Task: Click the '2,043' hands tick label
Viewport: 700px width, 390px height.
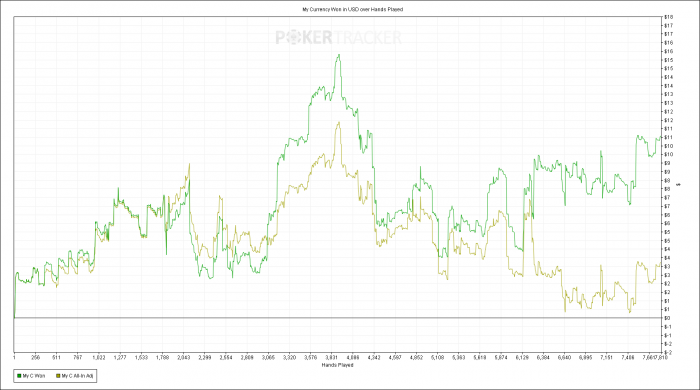Action: pos(183,357)
